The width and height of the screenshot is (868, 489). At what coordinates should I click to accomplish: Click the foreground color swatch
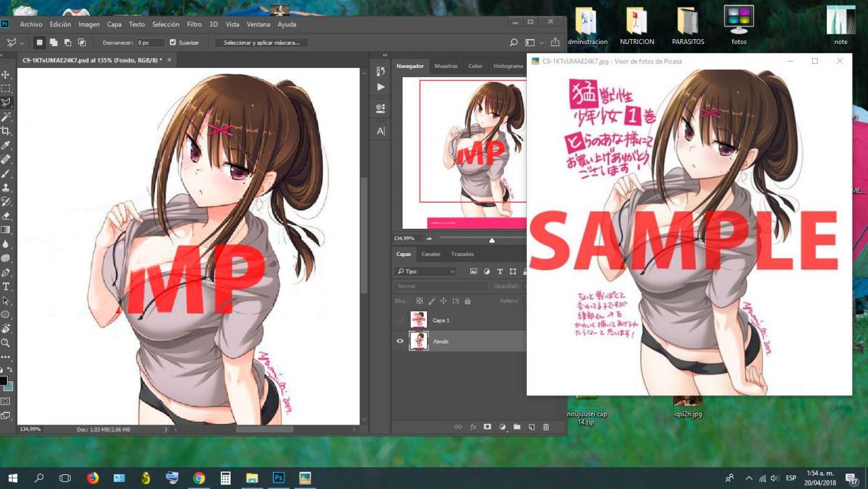(x=3, y=381)
